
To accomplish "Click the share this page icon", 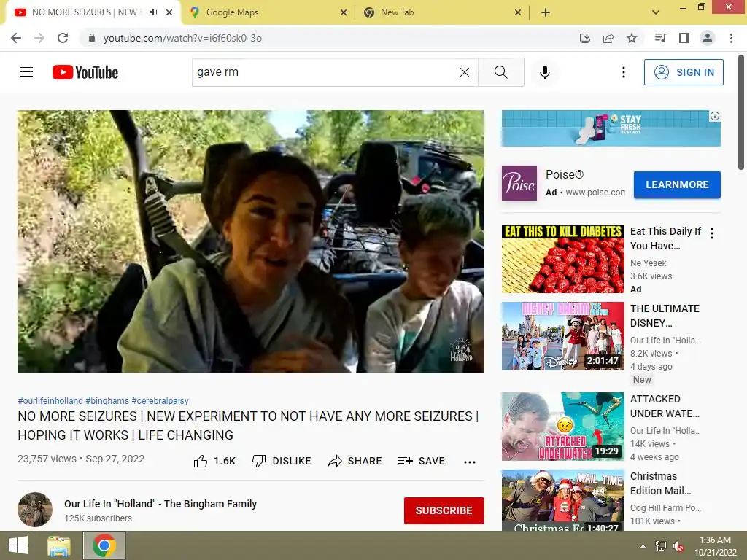I will (x=608, y=38).
